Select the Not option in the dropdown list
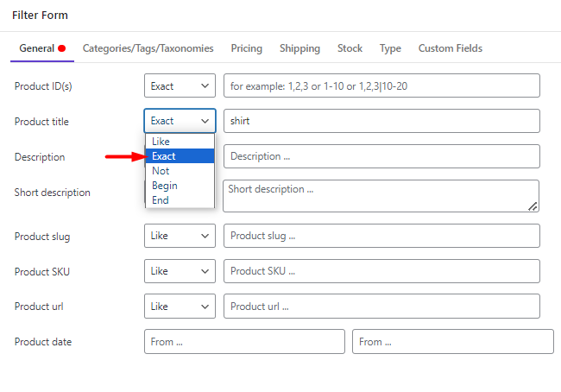 click(180, 171)
